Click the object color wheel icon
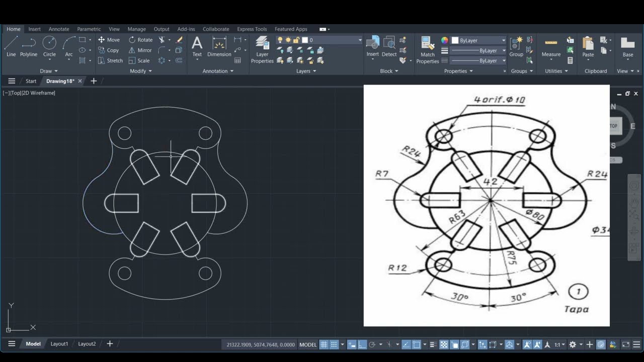This screenshot has width=644, height=362. (x=445, y=40)
